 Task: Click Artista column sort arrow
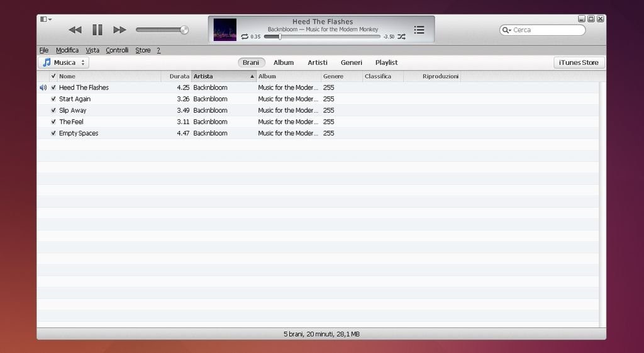click(252, 76)
